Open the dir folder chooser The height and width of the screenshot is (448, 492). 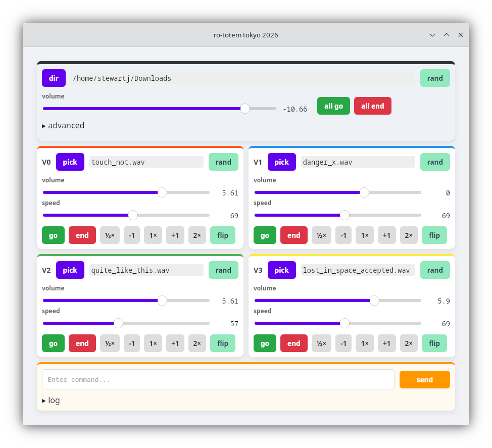point(54,78)
